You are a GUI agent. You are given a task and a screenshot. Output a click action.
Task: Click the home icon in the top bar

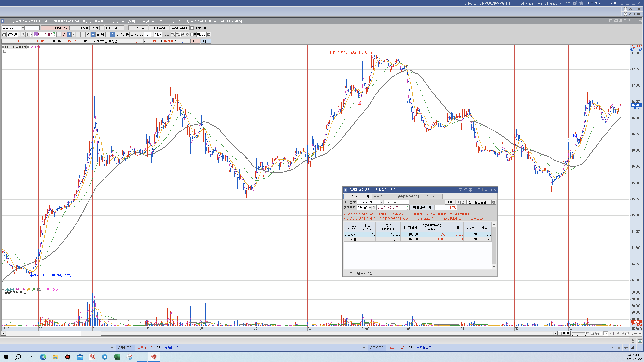pos(581,3)
